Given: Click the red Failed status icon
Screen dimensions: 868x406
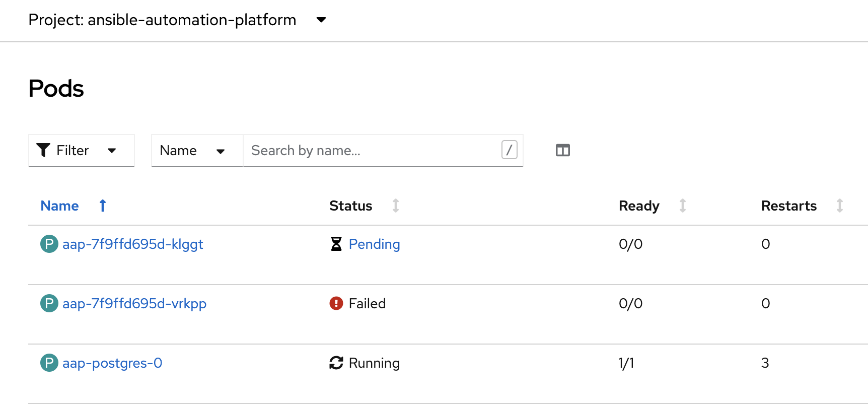Looking at the screenshot, I should (x=336, y=304).
